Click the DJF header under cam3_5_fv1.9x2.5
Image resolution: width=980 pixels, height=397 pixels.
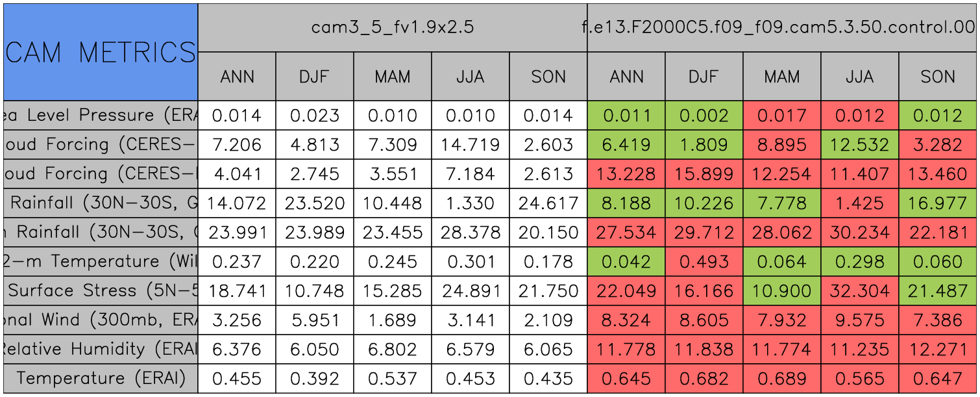[x=315, y=77]
